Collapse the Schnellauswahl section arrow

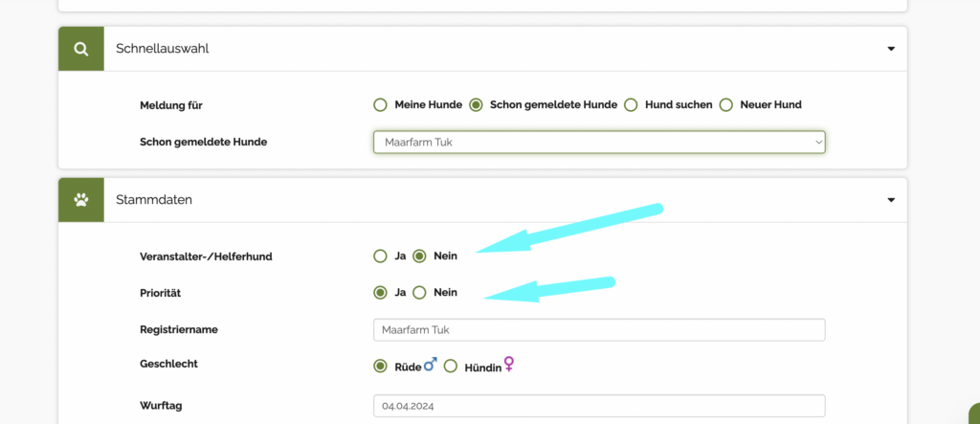coord(891,49)
